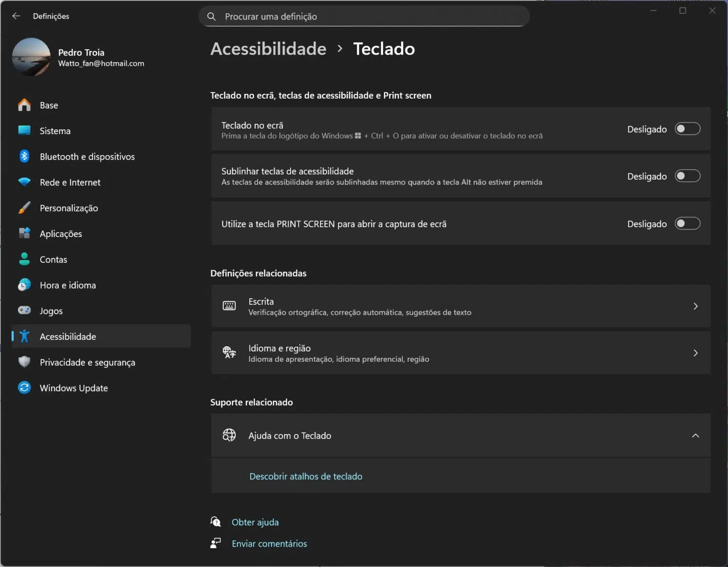Click the Sistema monitor icon
This screenshot has width=728, height=567.
(x=24, y=130)
